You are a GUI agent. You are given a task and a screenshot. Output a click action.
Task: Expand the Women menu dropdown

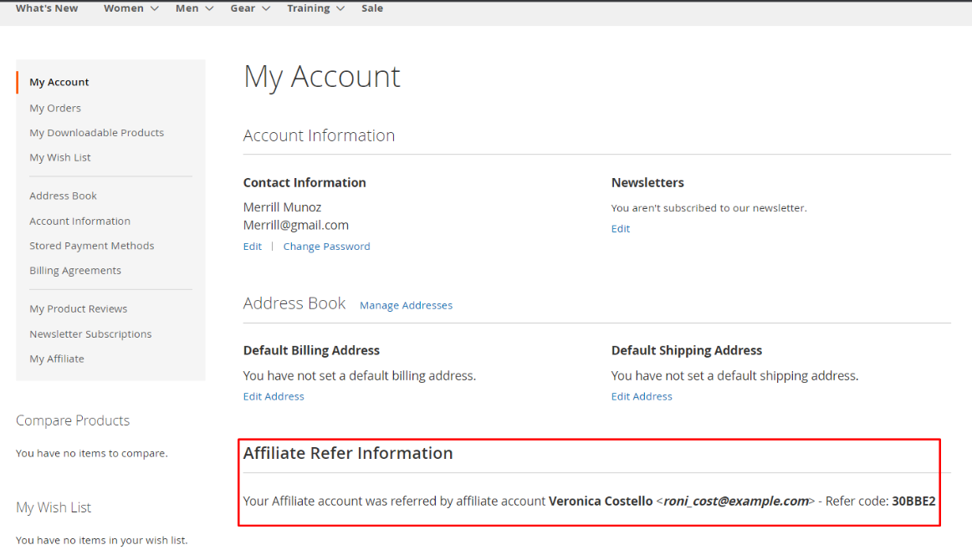click(130, 8)
